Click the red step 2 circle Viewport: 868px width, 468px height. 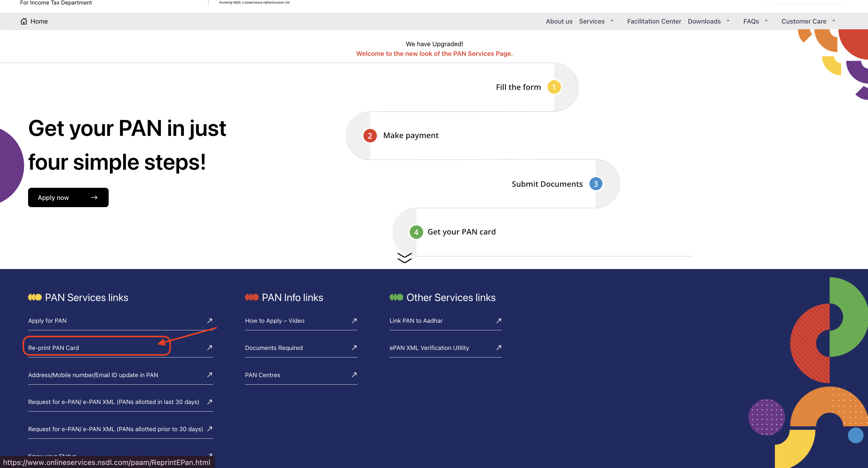point(370,136)
